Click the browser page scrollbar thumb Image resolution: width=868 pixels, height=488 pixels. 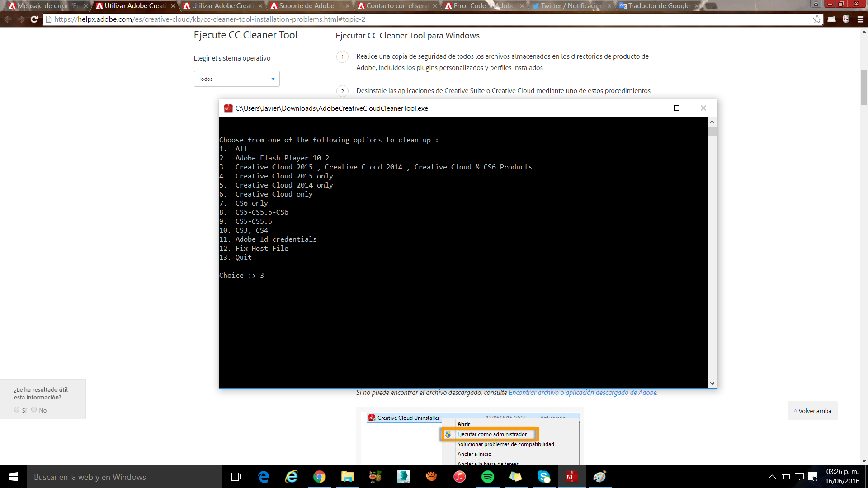coord(864,88)
